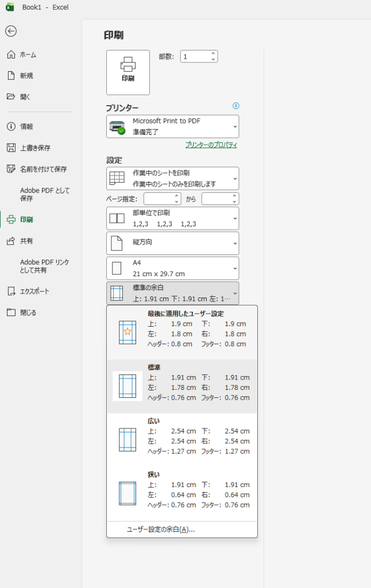Open the A4 paper size dropdown
This screenshot has width=371, height=588.
click(x=172, y=268)
